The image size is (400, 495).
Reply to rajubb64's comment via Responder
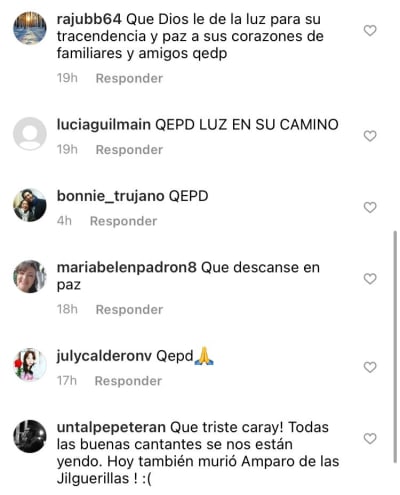tap(129, 78)
